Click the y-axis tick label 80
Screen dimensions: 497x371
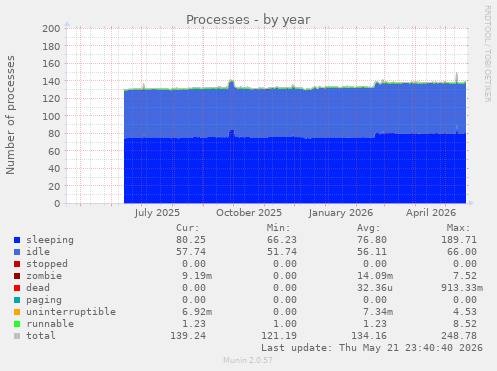54,134
